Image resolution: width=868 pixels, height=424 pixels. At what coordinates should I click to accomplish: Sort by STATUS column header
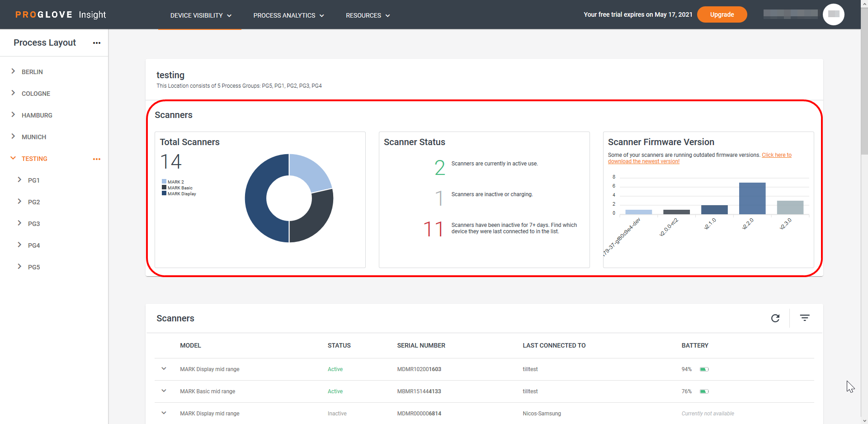point(339,345)
